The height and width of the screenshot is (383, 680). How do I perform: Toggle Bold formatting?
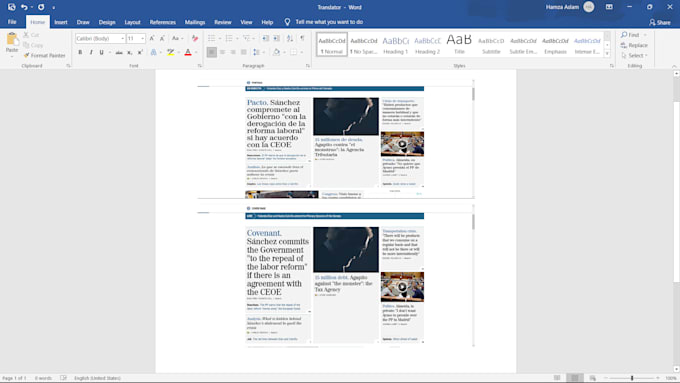tap(80, 52)
